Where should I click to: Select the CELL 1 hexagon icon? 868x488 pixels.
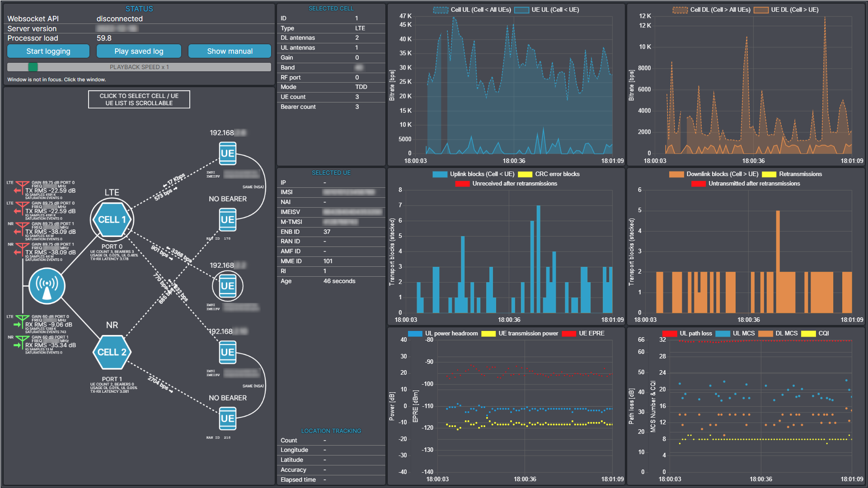pyautogui.click(x=112, y=220)
